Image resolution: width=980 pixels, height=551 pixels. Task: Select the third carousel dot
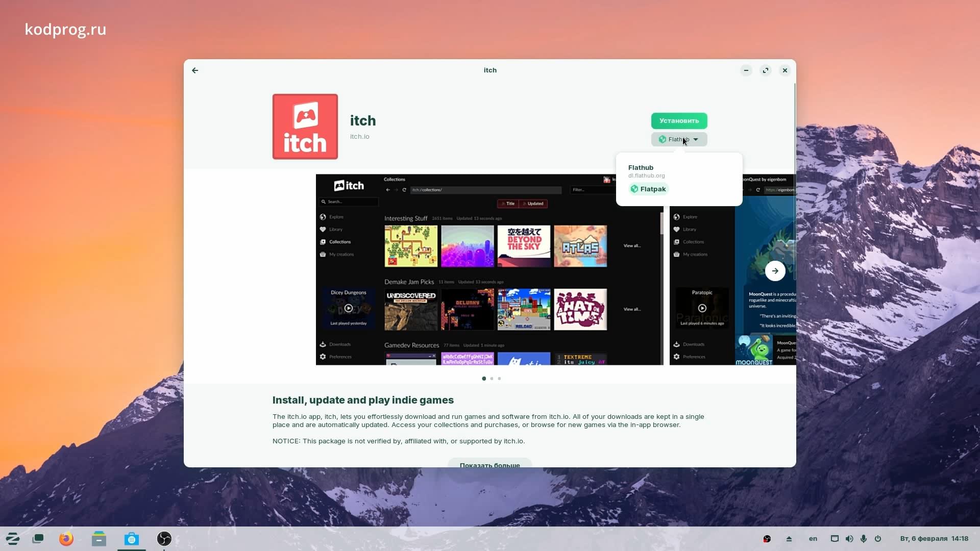(x=499, y=379)
